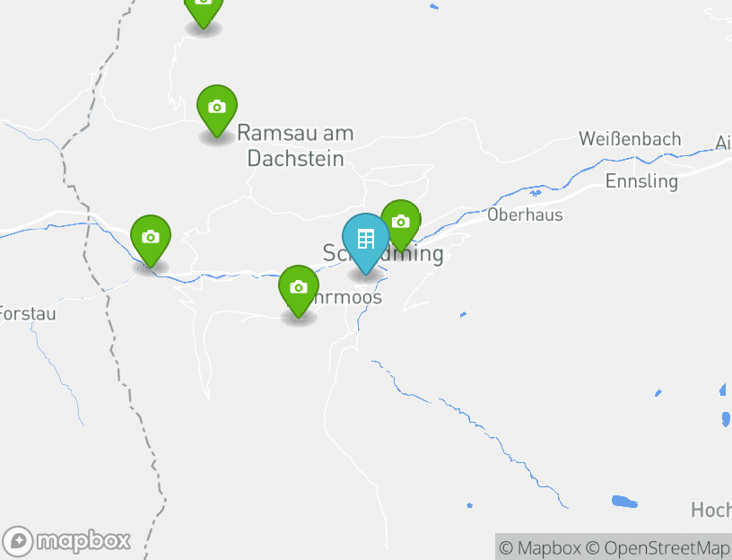Open the cut-off camera pin at top edge
Screen dimensions: 732x560
[204, 12]
